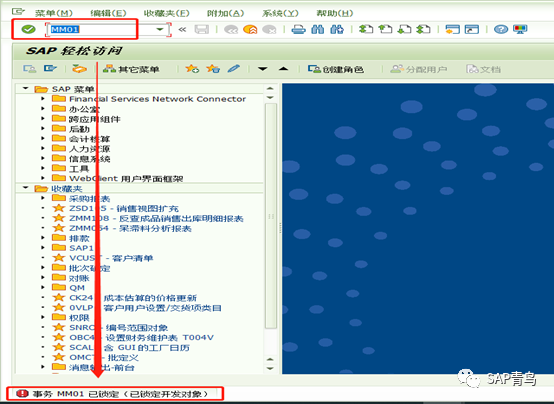Collapse the 收藏夹 tree node
The image size is (554, 404).
pos(25,188)
